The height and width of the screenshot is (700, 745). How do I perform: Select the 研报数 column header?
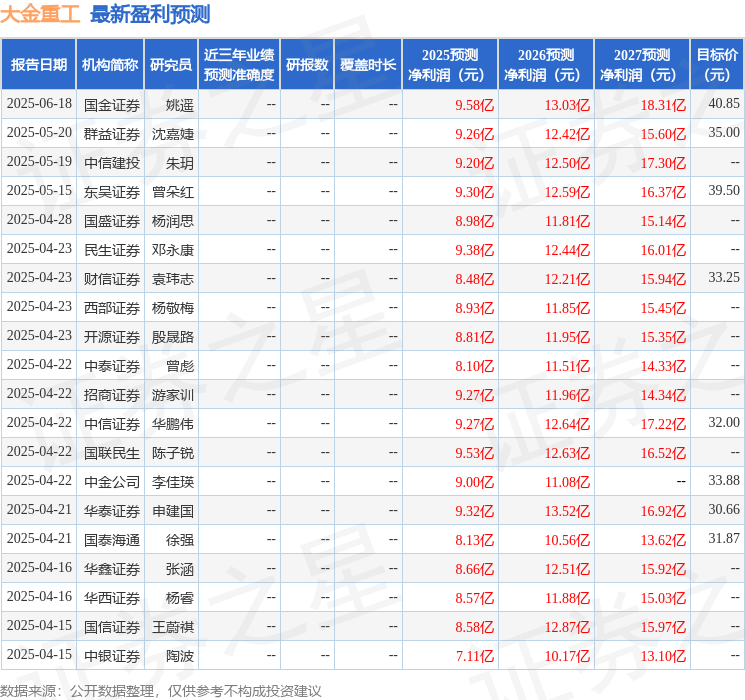(x=306, y=65)
